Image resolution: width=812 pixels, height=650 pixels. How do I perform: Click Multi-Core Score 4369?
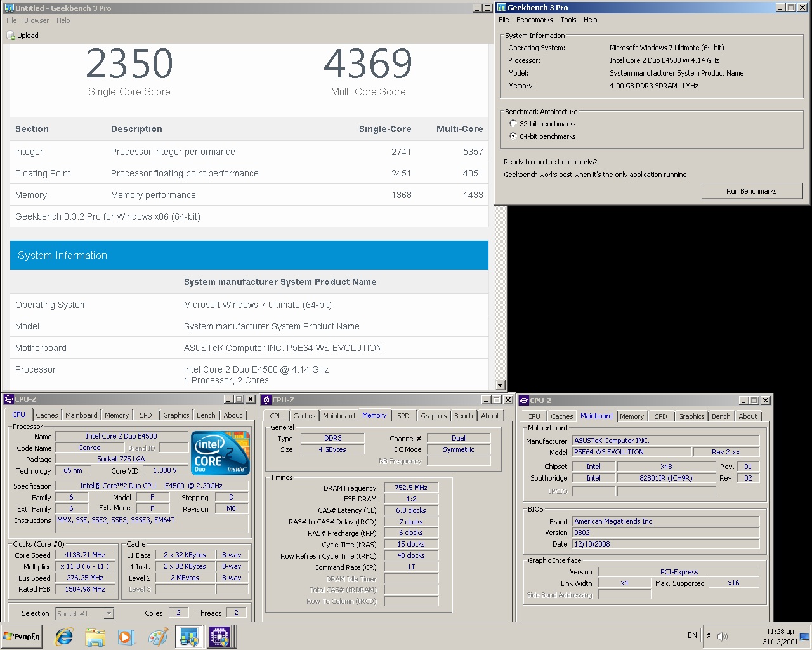tap(368, 63)
